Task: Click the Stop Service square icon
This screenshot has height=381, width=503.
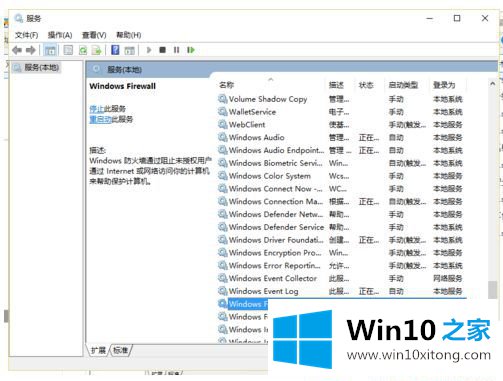Action: (x=162, y=50)
